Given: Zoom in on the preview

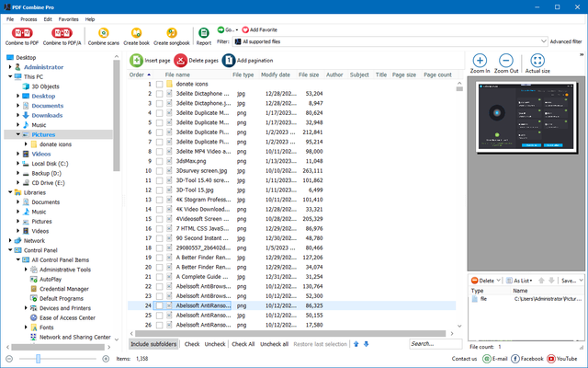Looking at the screenshot, I should pos(480,61).
